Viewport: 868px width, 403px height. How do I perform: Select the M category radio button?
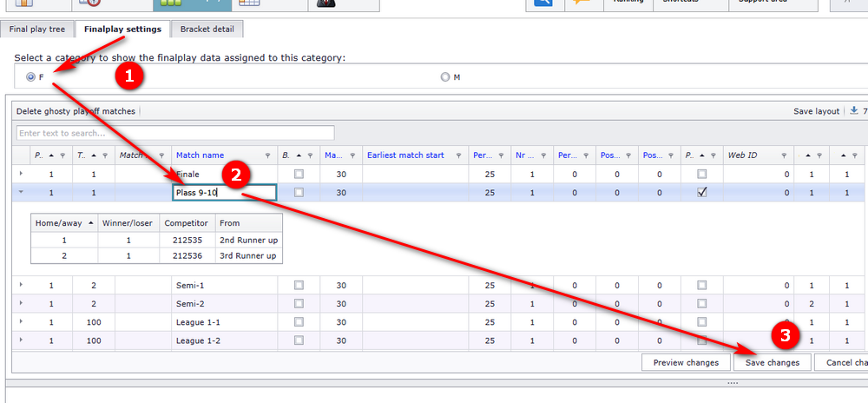pyautogui.click(x=445, y=77)
